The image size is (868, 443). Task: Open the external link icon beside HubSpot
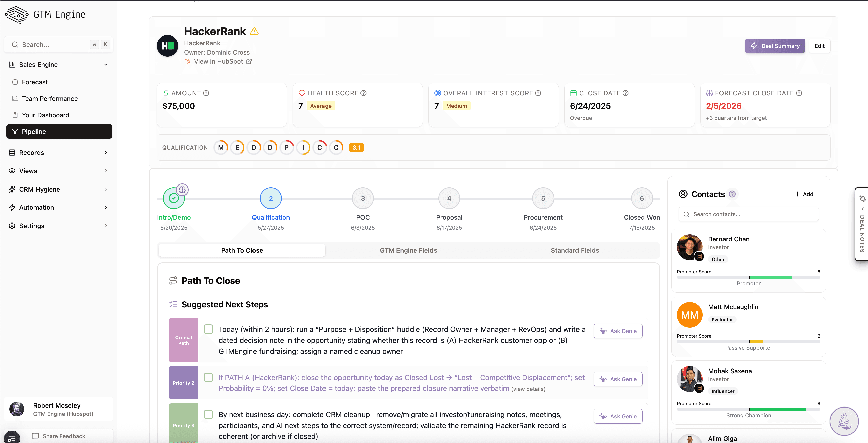[x=249, y=61]
